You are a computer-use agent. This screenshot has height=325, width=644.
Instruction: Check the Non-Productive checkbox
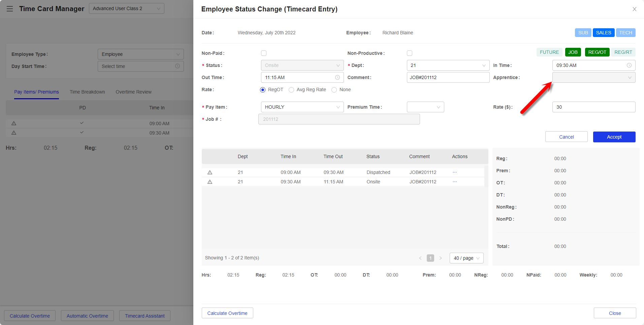[410, 53]
